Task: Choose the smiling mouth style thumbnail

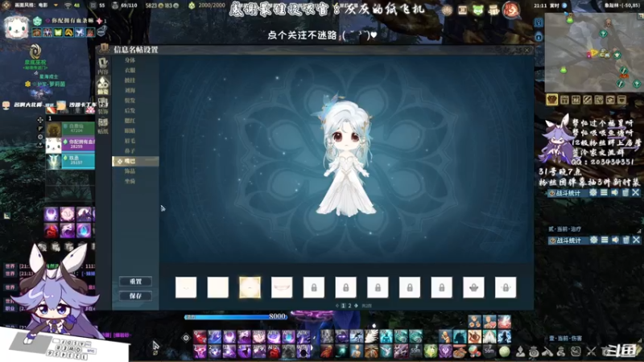Action: point(282,287)
